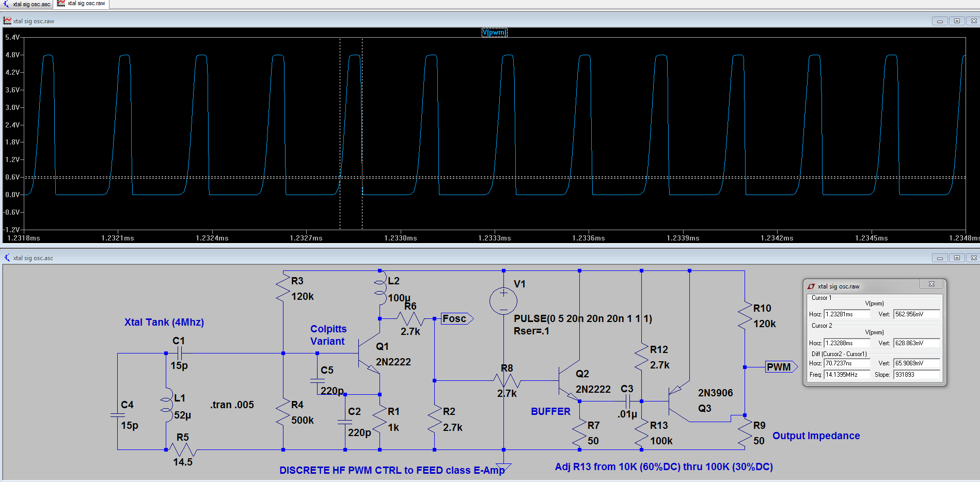
Task: Click the PULSE(0 5 20n 20n 20n 1 1 1) value
Action: click(x=583, y=319)
